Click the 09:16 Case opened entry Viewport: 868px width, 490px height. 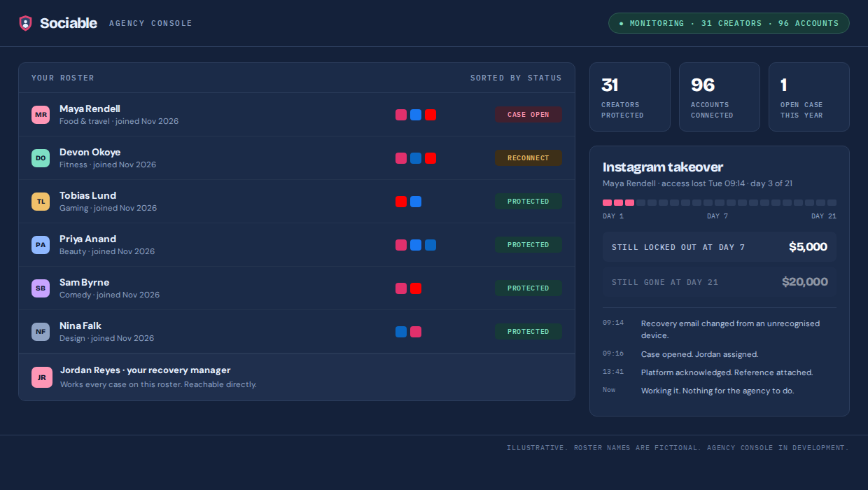coord(720,354)
